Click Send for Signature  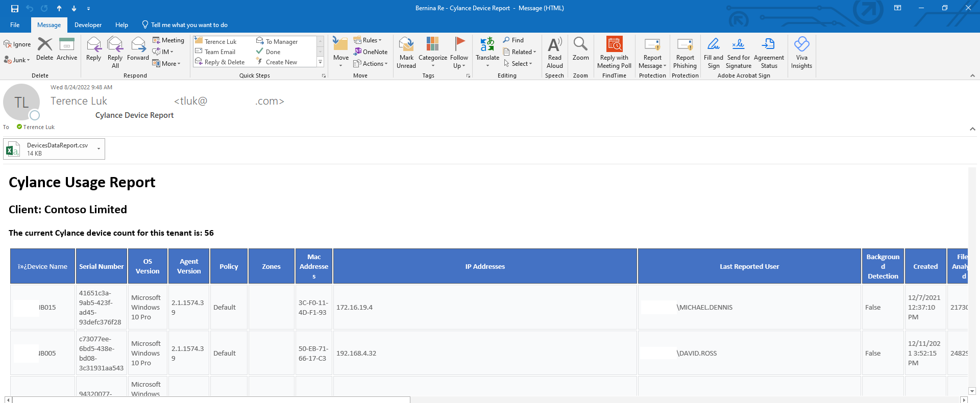coord(739,53)
